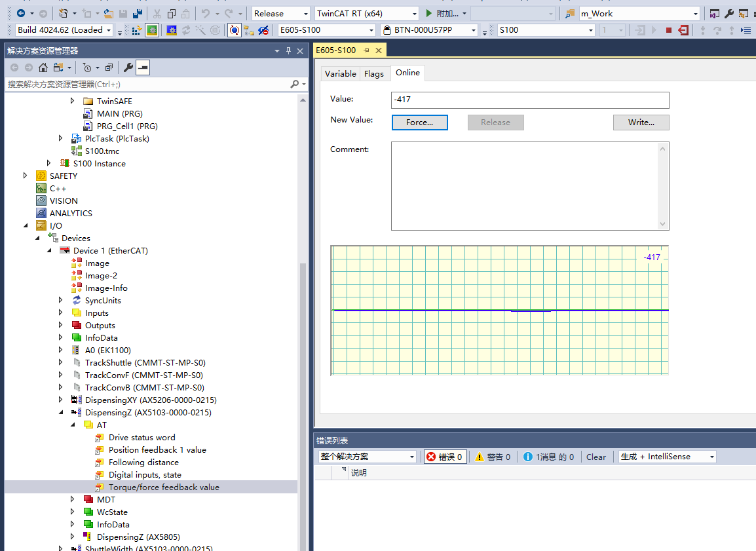This screenshot has width=756, height=551.
Task: Switch to the Flags tab
Action: coord(374,74)
